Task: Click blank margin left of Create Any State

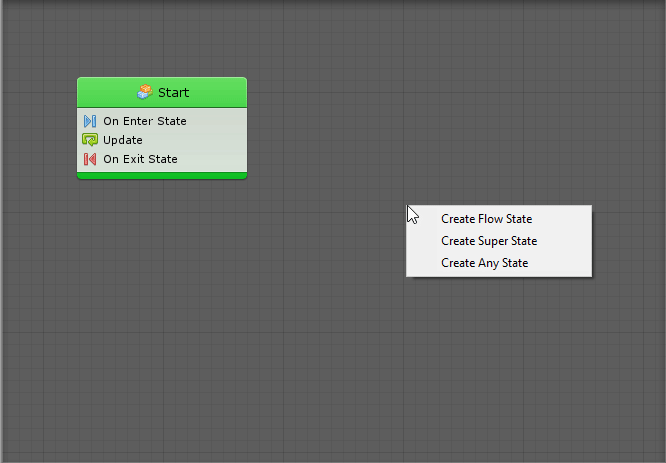Action: coord(423,263)
